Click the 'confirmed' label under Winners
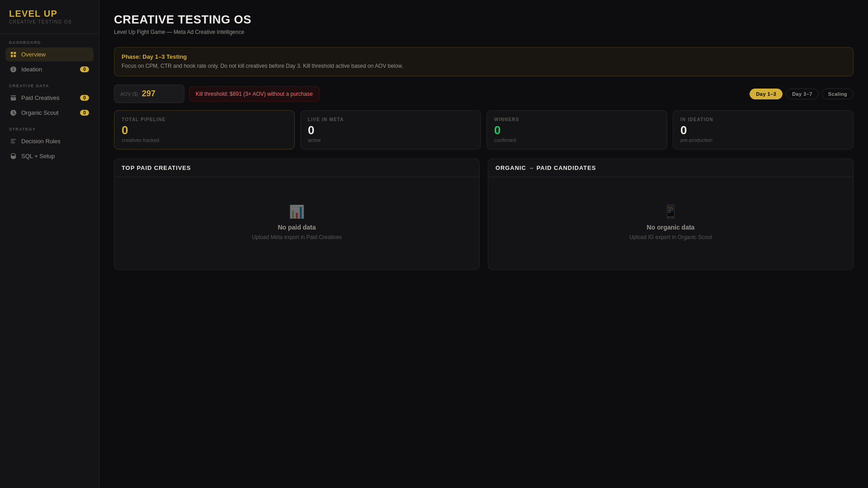This screenshot has height=488, width=868. click(505, 141)
